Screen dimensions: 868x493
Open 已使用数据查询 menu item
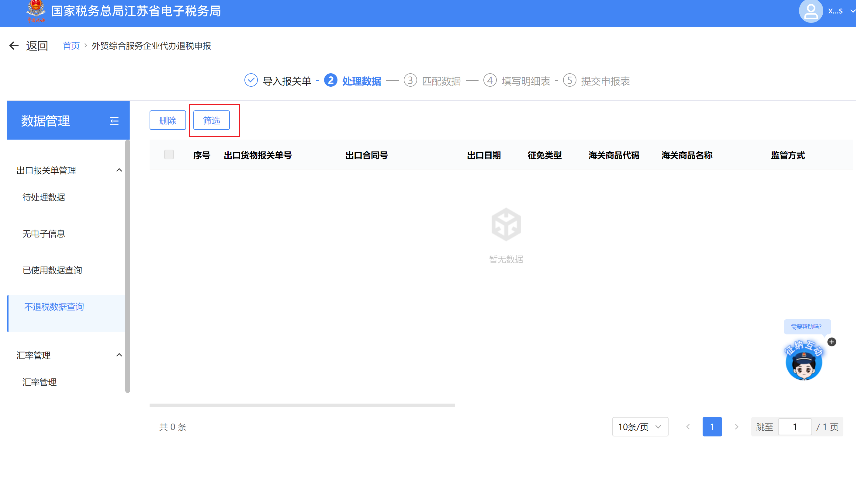(52, 270)
